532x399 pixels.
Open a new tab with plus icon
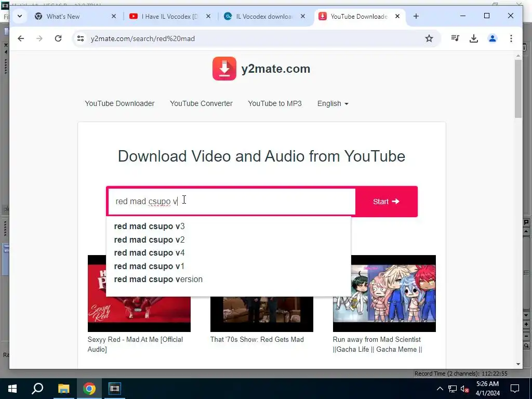point(416,16)
